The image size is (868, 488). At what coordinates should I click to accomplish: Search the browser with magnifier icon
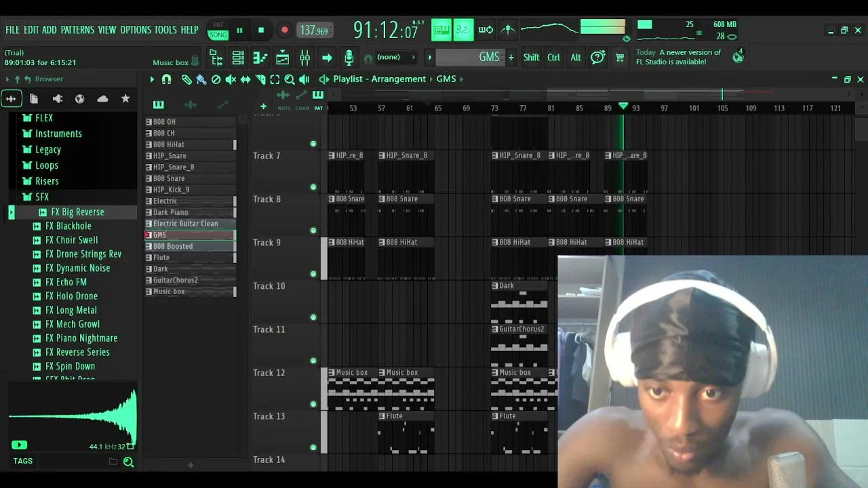128,462
